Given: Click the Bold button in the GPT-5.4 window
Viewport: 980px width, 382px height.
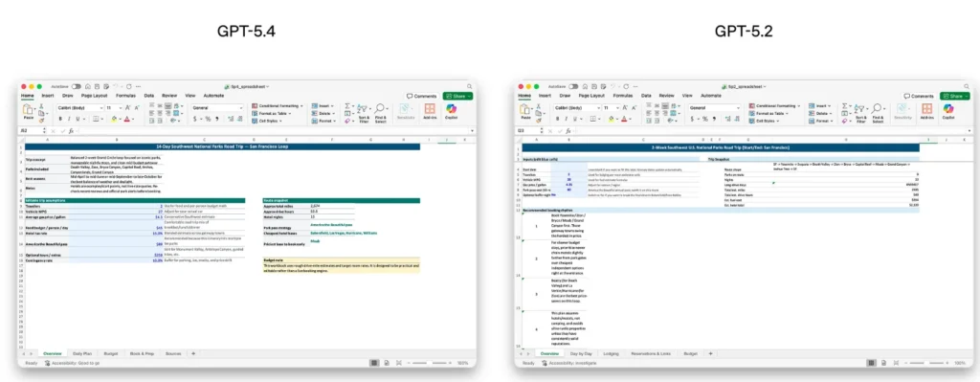Looking at the screenshot, I should [x=60, y=119].
